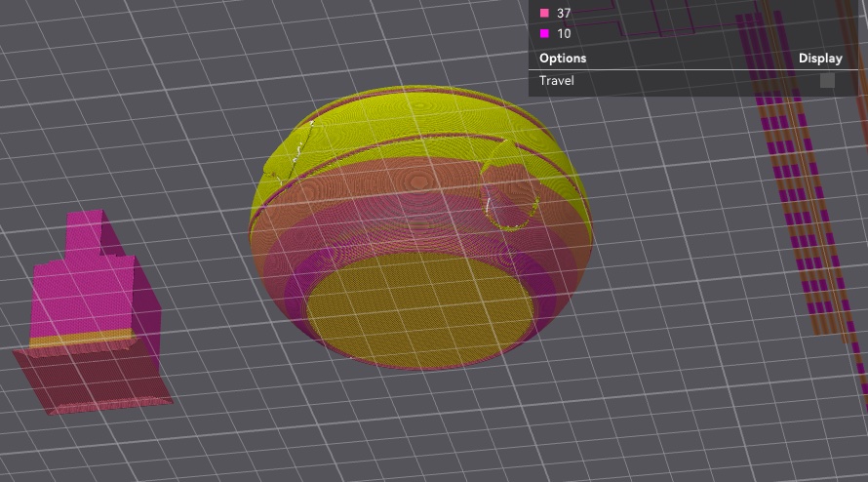Click the Options header in the legend

click(563, 59)
